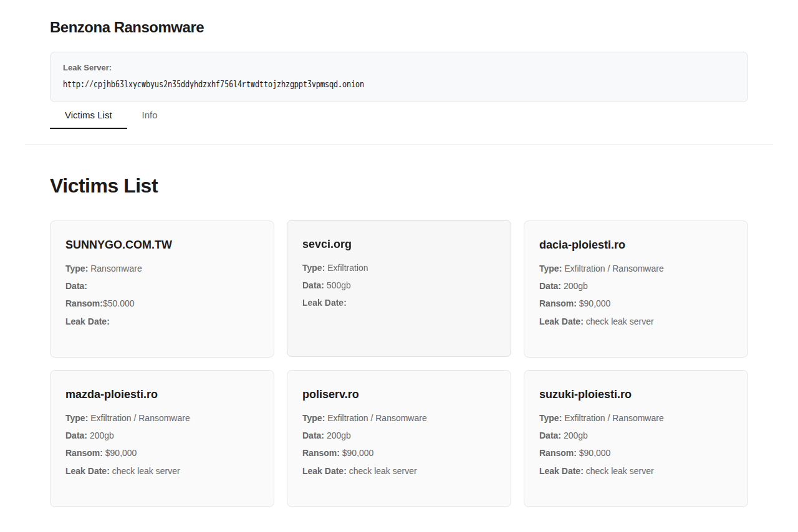Click the large Victims List section heading
Image resolution: width=798 pixels, height=532 pixels.
point(104,186)
